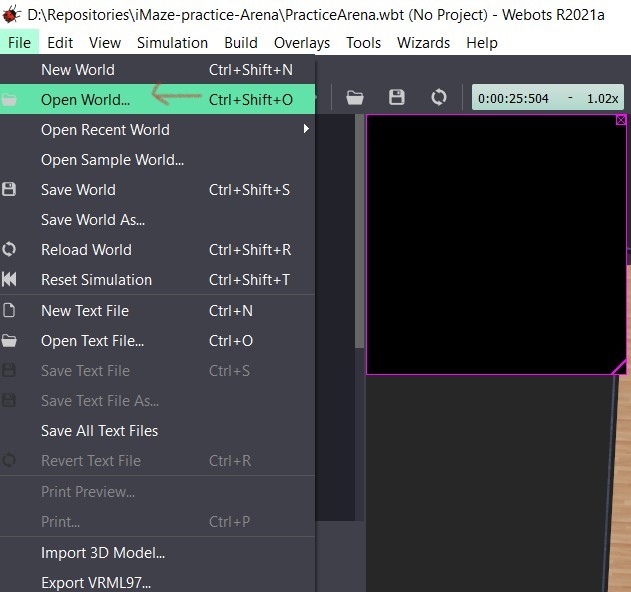Click the toolbar open world folder icon

355,97
